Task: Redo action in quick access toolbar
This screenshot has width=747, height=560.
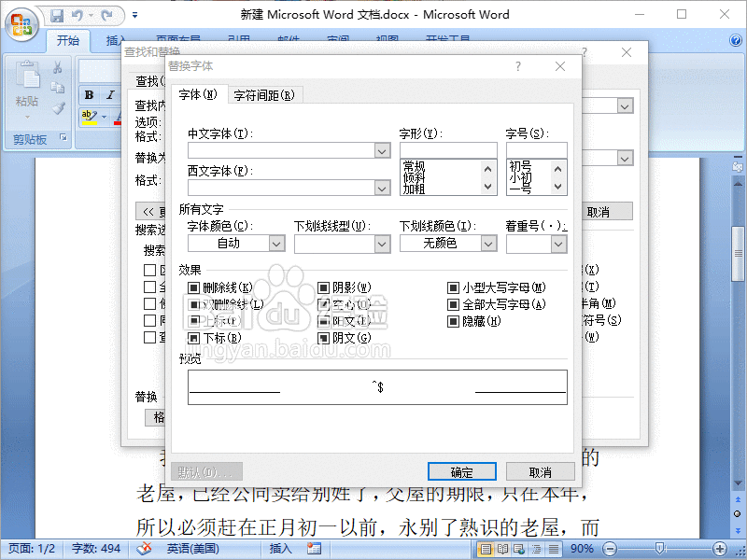Action: click(107, 16)
